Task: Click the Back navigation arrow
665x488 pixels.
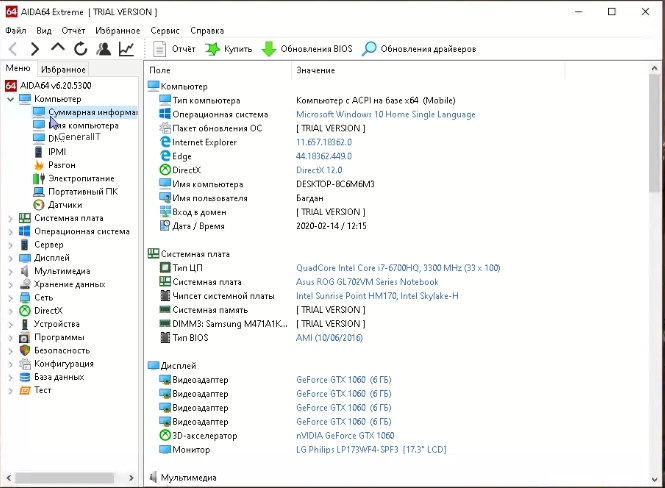Action: pyautogui.click(x=13, y=49)
